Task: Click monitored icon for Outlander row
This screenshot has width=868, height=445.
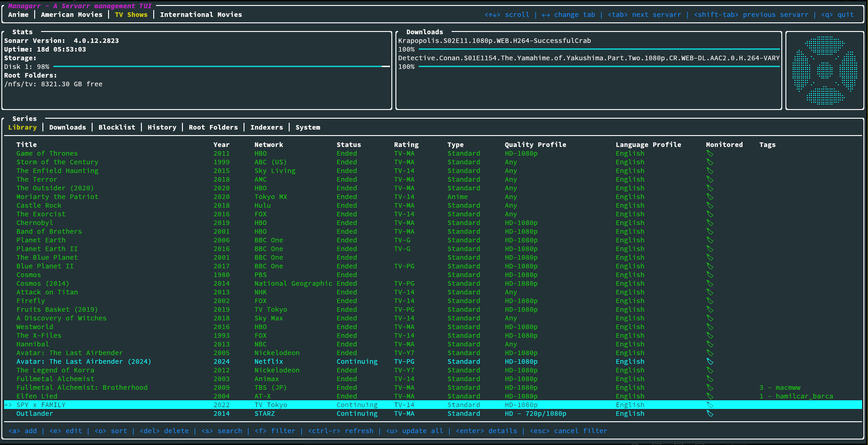Action: [710, 414]
